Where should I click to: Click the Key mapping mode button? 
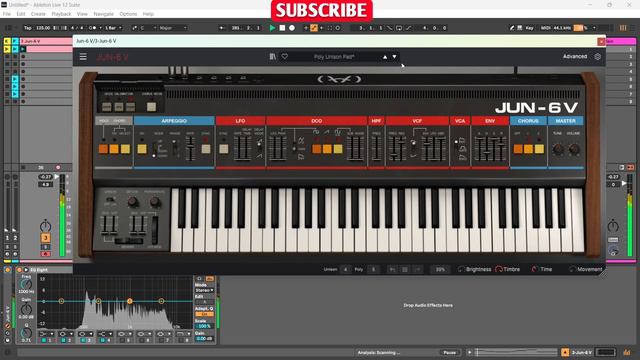point(529,28)
